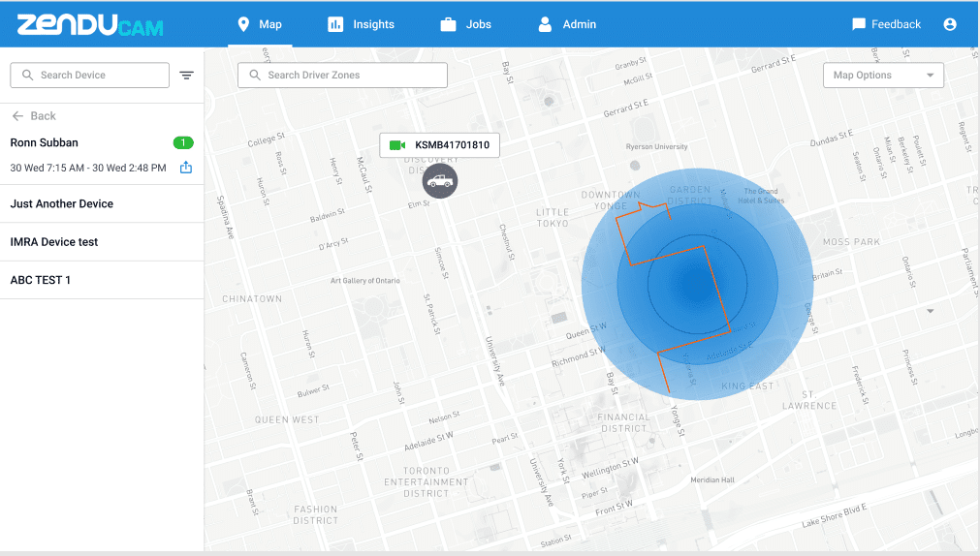Choose ABC TEST 1 device
The height and width of the screenshot is (556, 980).
coord(41,280)
